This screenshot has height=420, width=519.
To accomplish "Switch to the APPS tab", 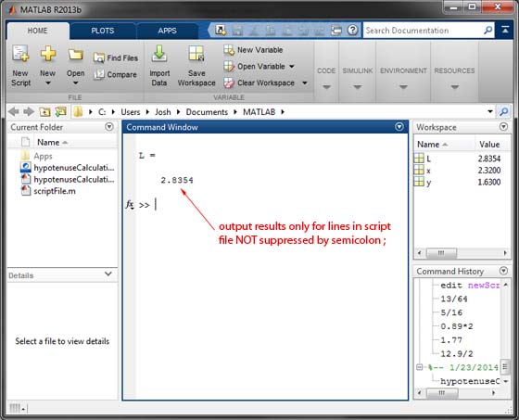I will (x=167, y=31).
